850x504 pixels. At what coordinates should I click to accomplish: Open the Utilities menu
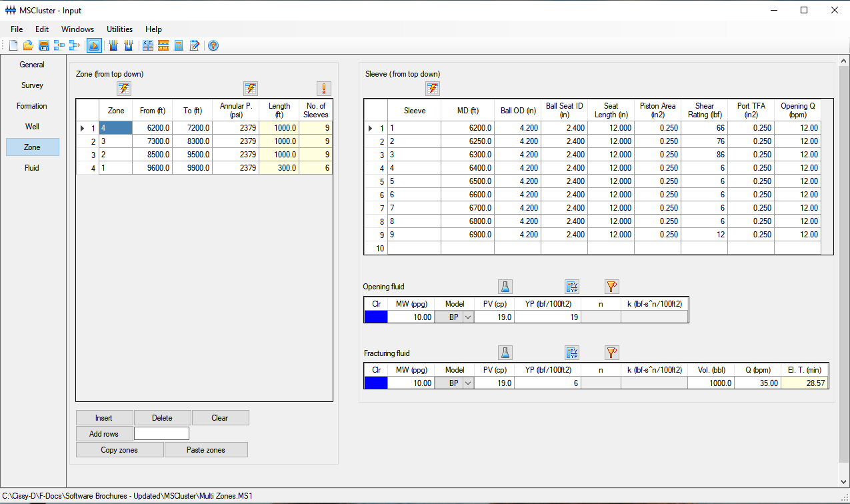[119, 29]
